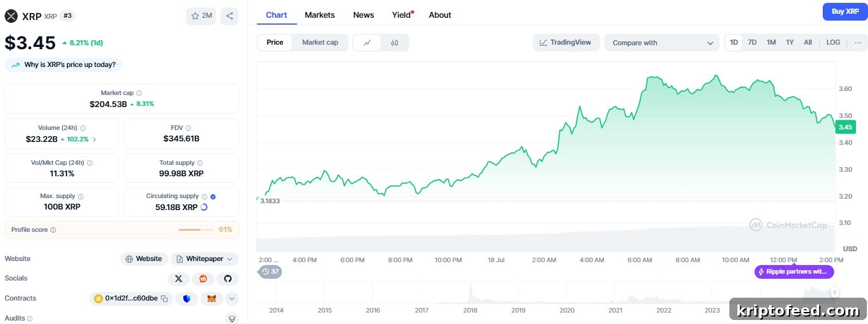Click the 99.98B XRP total supply value
The image size is (868, 324).
181,173
